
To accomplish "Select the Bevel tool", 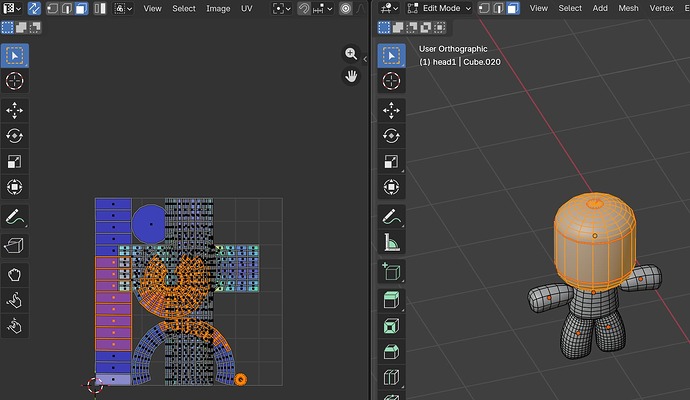I will tap(391, 352).
